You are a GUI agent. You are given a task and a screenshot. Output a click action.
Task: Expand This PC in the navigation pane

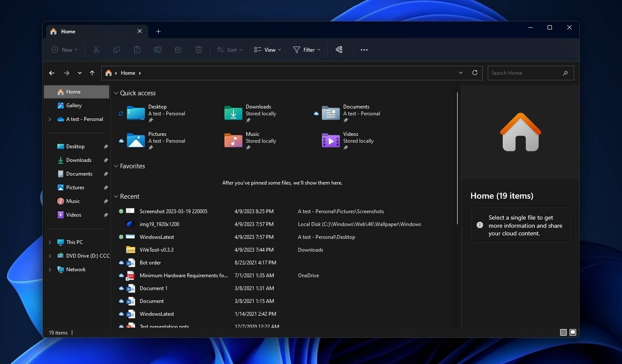(x=50, y=242)
